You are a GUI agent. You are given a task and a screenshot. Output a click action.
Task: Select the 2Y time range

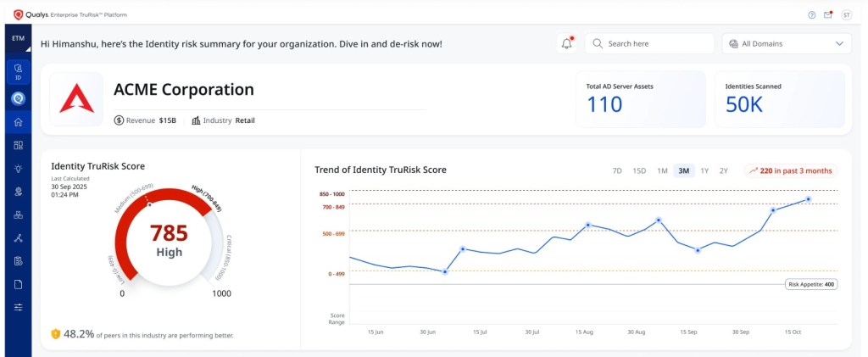723,170
